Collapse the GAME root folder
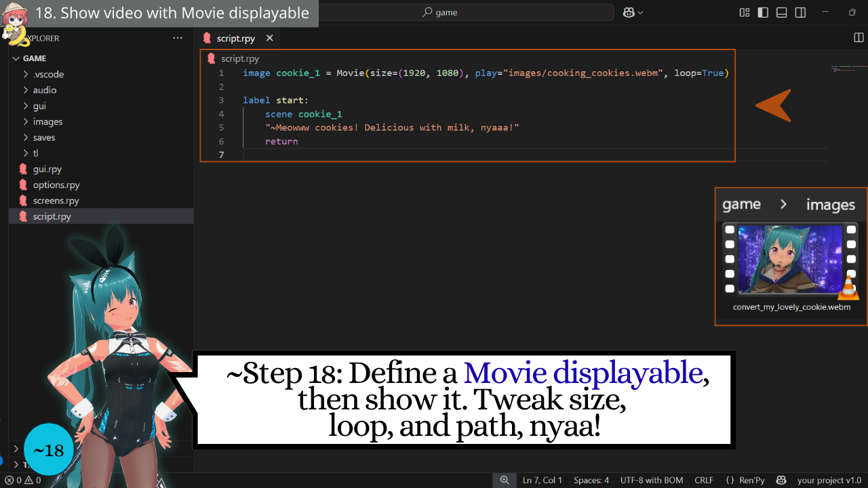The image size is (868, 488). click(x=34, y=58)
